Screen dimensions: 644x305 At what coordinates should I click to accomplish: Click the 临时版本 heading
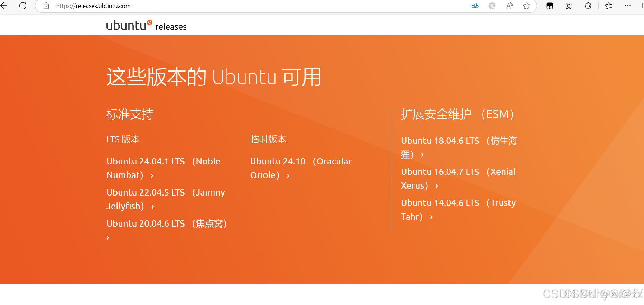[268, 140]
